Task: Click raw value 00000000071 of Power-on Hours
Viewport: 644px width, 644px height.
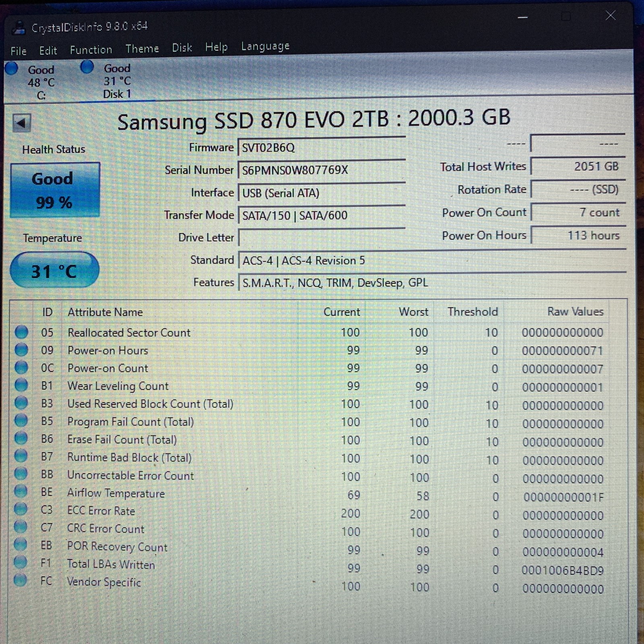Action: [562, 351]
